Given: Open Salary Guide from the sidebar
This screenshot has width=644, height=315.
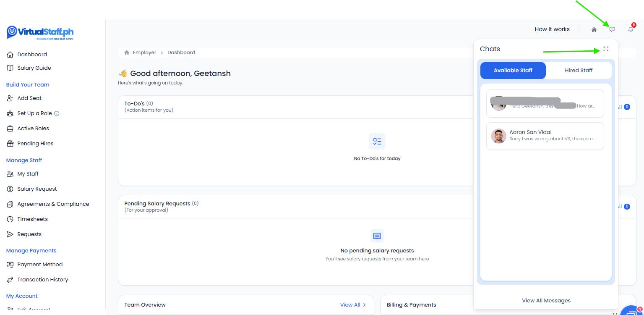Looking at the screenshot, I should coord(34,68).
